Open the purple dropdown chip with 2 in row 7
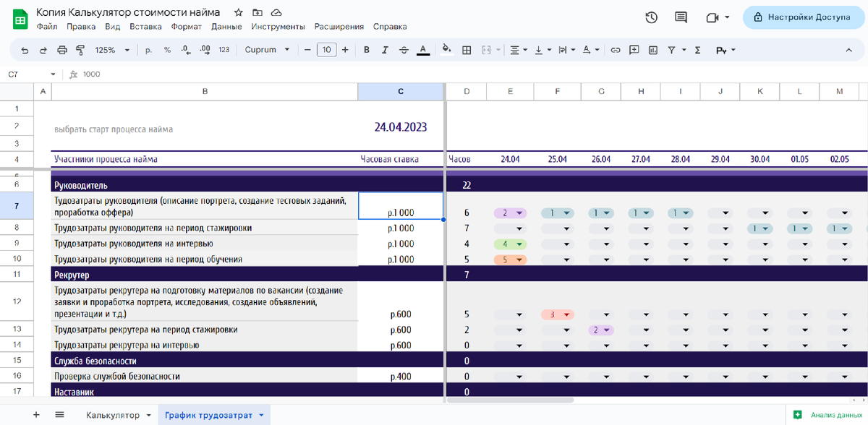Viewport: 868px width, 425px height. pyautogui.click(x=510, y=213)
